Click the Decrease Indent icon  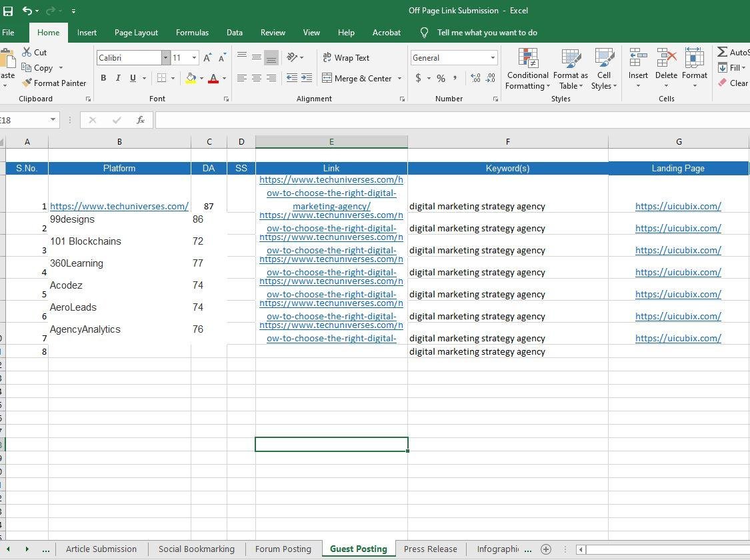291,78
